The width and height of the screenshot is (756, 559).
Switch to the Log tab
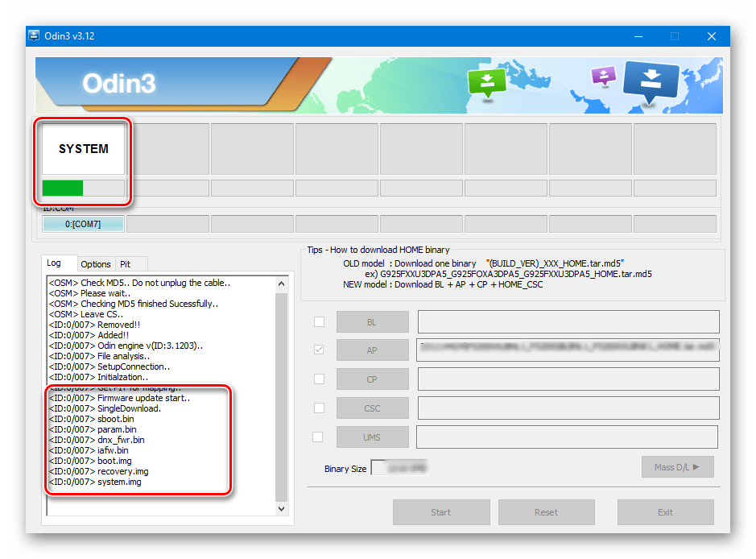point(59,263)
